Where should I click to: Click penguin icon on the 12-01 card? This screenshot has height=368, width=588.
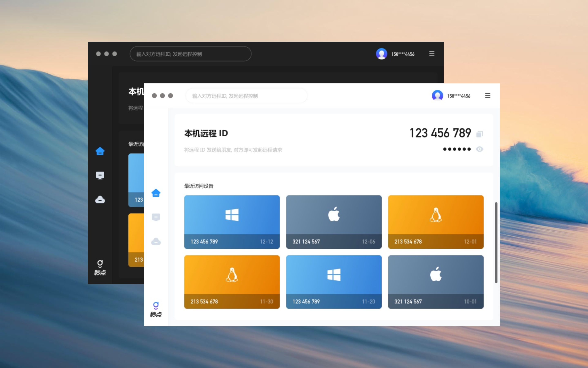coord(436,215)
